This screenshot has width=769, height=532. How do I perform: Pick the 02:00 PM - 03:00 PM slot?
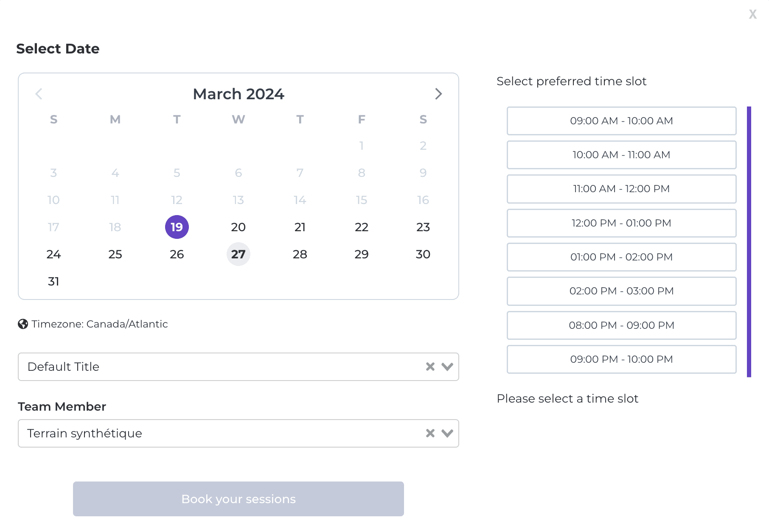pos(621,291)
